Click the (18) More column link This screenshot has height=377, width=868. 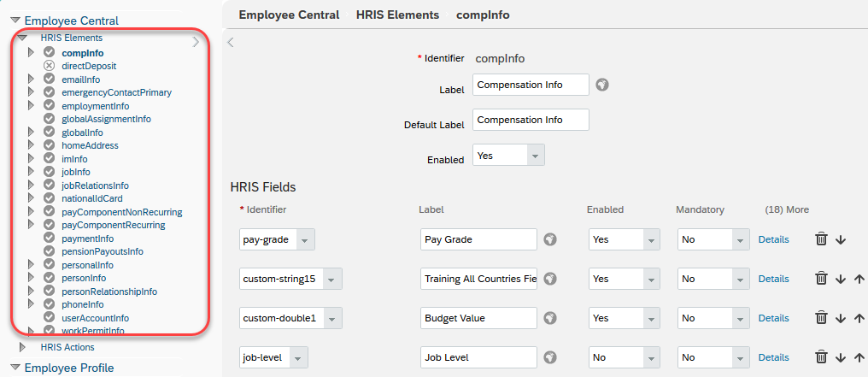point(787,209)
